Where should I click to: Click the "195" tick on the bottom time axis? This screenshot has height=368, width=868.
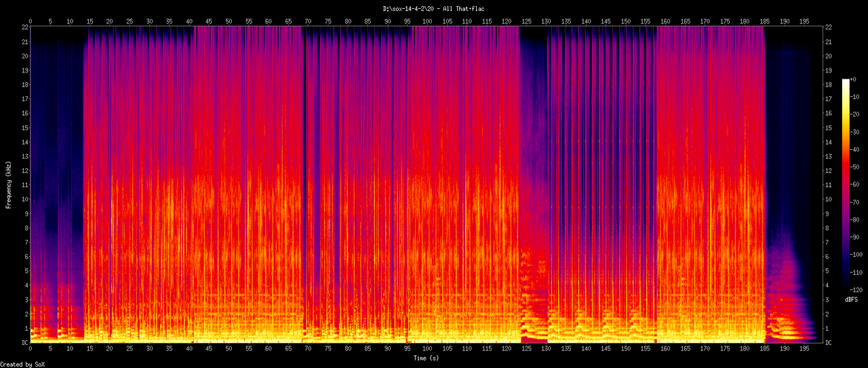(x=804, y=350)
